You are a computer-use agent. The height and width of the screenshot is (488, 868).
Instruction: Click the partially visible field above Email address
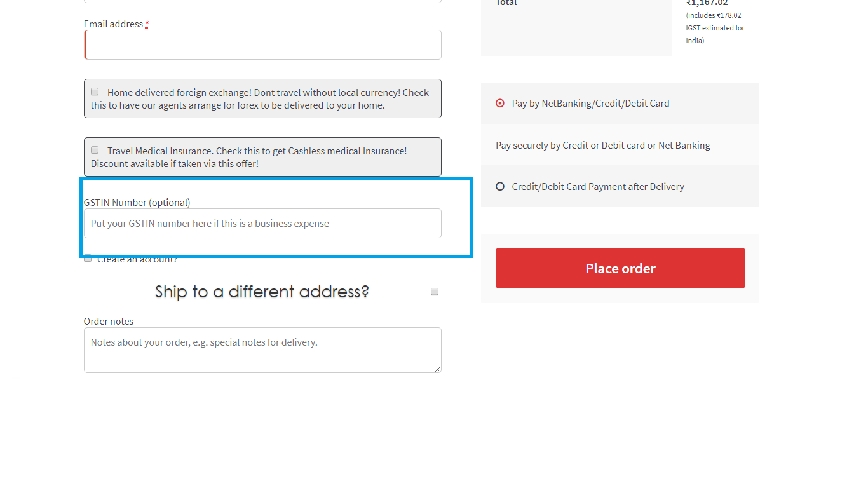262,1
